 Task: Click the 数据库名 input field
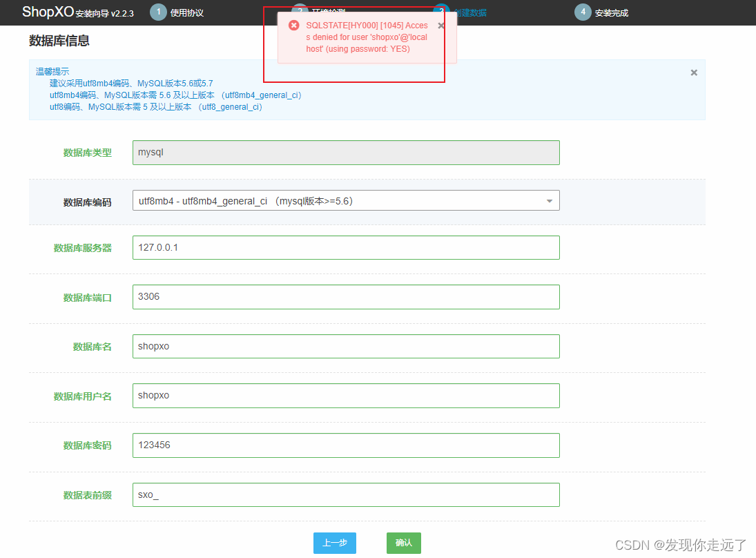tap(346, 346)
